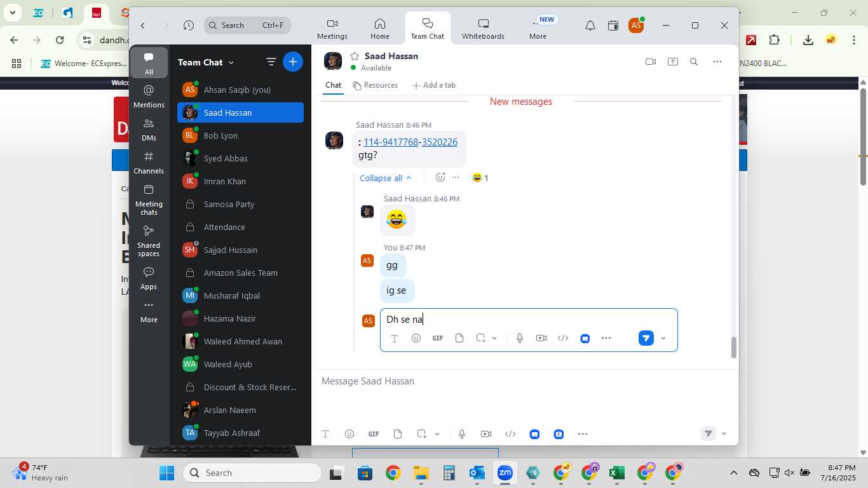868x488 pixels.
Task: Expand screenshot options in main message box
Action: point(437,434)
